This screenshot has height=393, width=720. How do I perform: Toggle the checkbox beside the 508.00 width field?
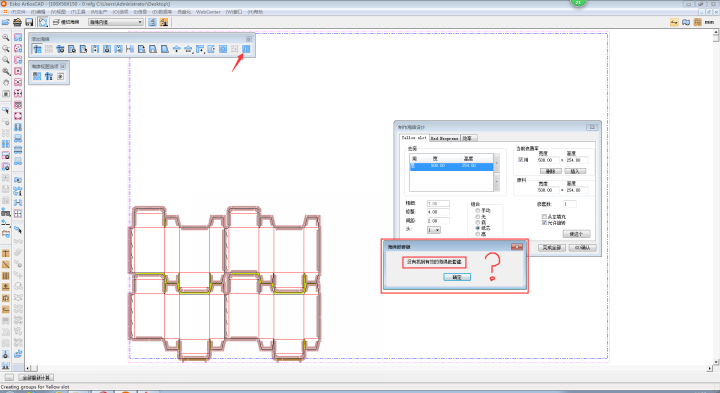pyautogui.click(x=521, y=160)
